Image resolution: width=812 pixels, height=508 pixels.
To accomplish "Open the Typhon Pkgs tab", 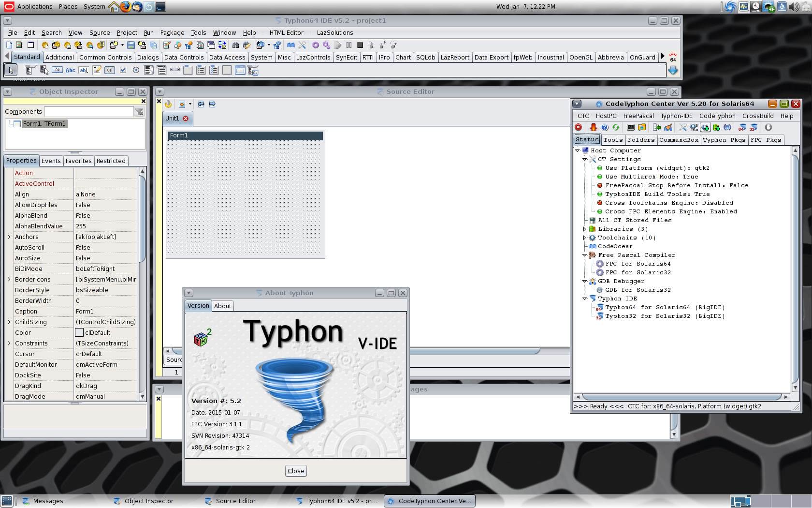I will pos(724,140).
